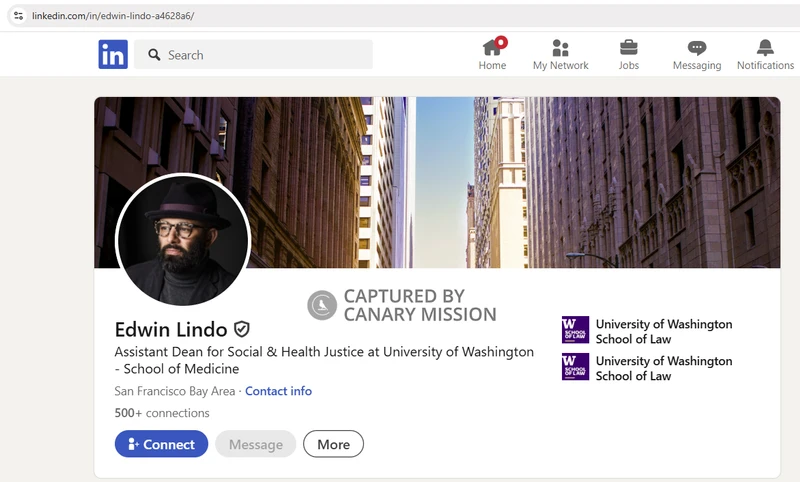The image size is (800, 482).
Task: Open Edwin Lindo's profile photo
Action: tap(183, 240)
